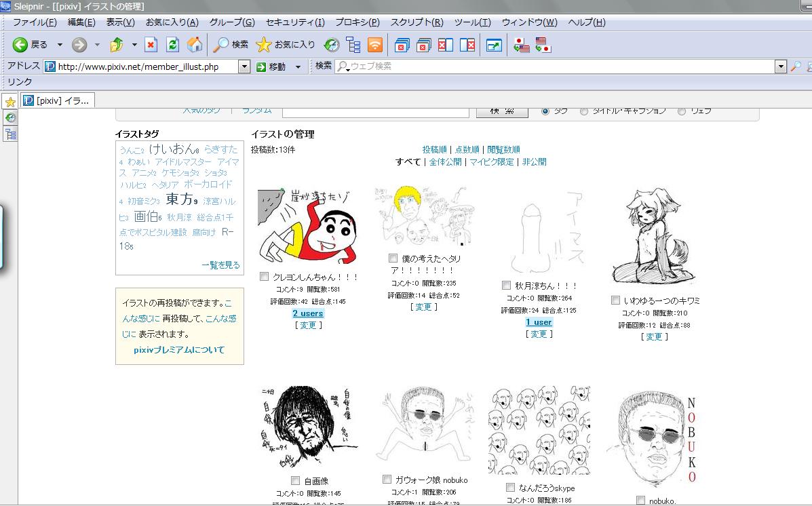This screenshot has height=506, width=812.
Task: Expand the address bar URL dropdown
Action: (244, 66)
